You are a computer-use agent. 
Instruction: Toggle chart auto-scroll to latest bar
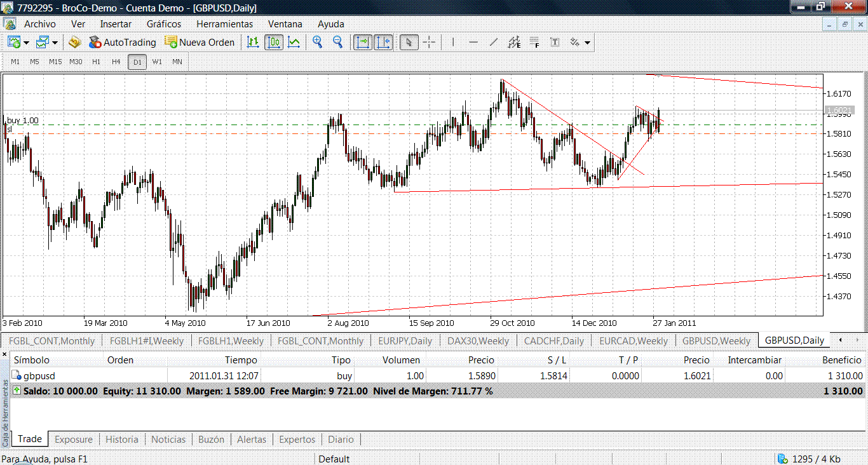click(363, 43)
